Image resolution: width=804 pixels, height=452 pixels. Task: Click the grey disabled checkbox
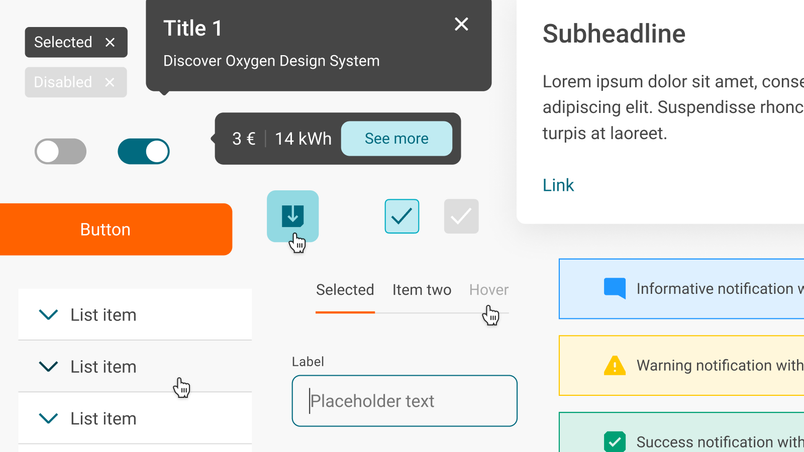[x=461, y=216]
